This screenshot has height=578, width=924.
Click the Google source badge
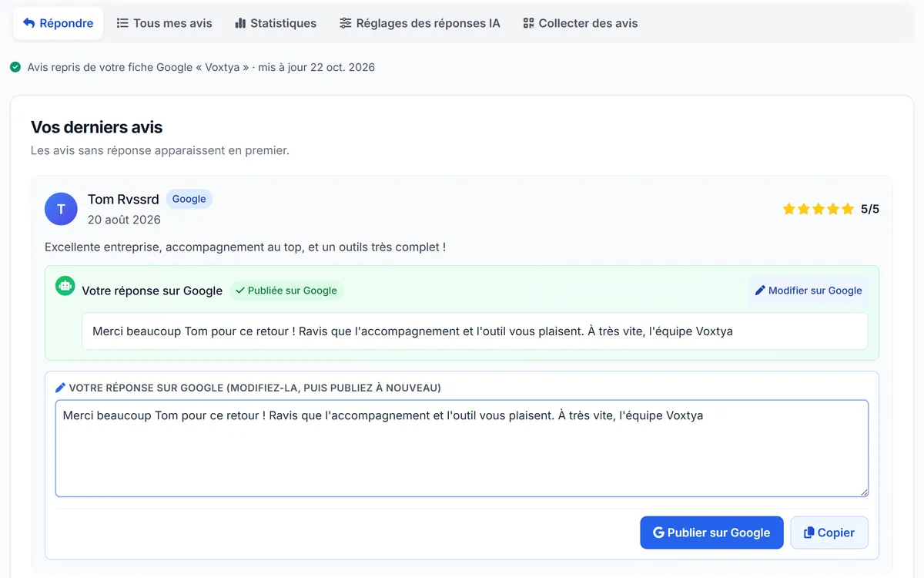click(189, 199)
